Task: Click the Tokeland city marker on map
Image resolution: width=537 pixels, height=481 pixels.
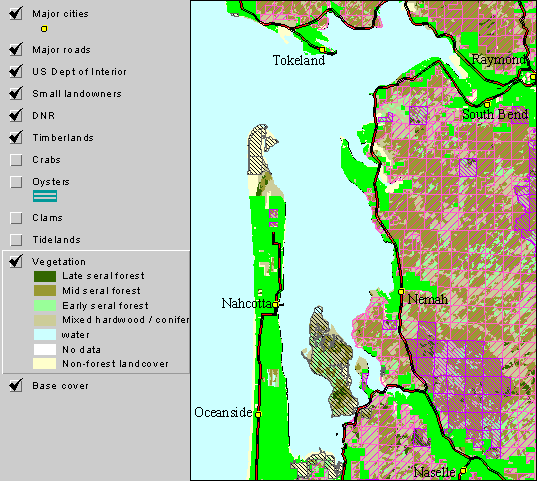Action: [322, 50]
